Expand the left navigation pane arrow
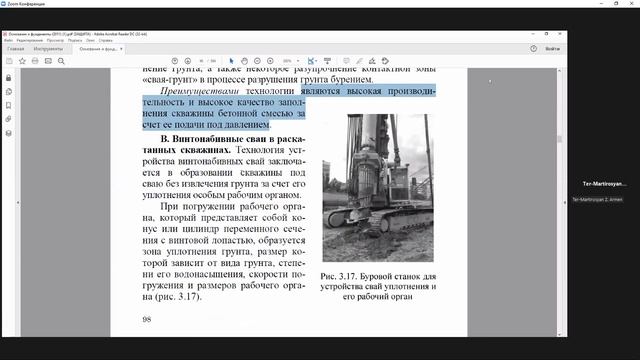Viewport: 640px width, 360px height. [x=18, y=202]
